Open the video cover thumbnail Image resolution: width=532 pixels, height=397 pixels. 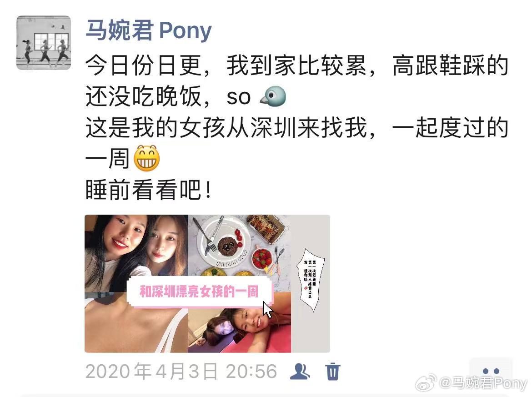coord(207,284)
